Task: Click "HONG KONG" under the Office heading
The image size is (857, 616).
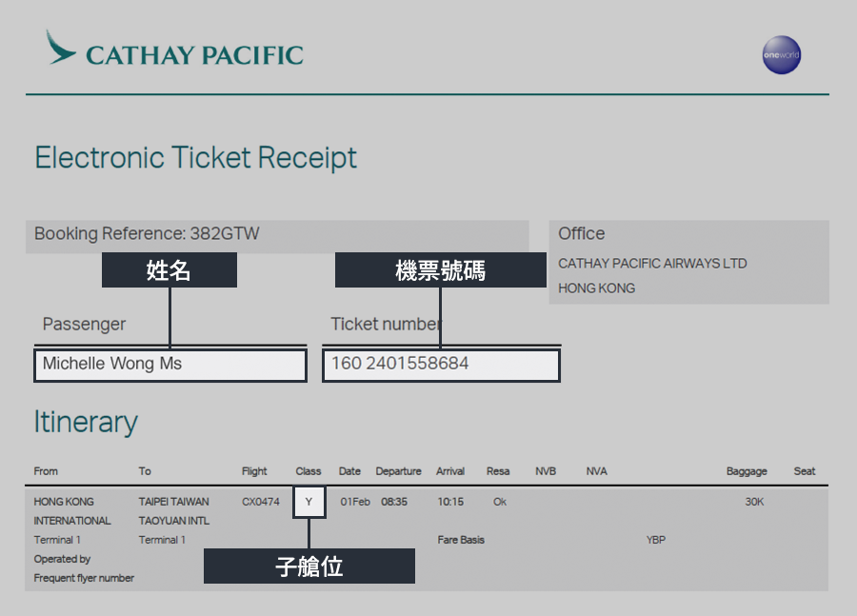Action: pyautogui.click(x=596, y=288)
